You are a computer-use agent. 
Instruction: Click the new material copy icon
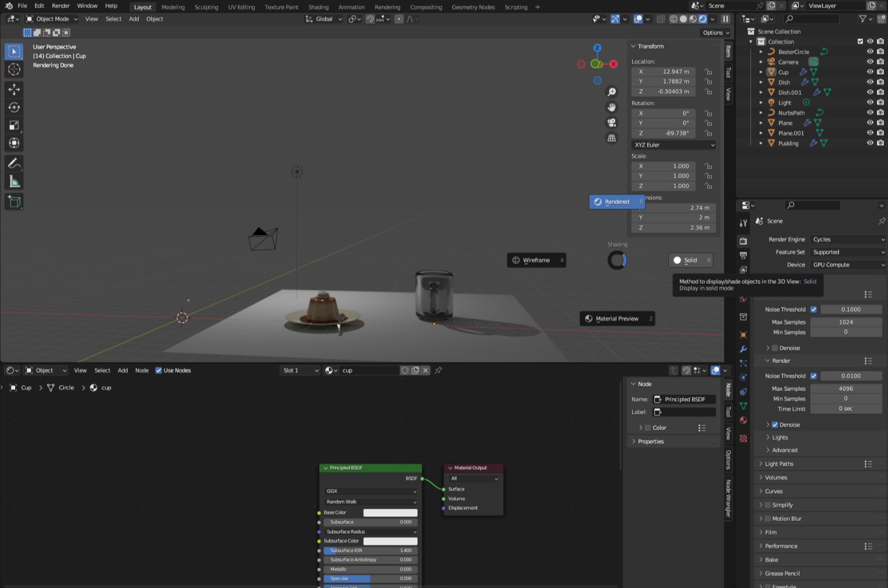pos(415,370)
